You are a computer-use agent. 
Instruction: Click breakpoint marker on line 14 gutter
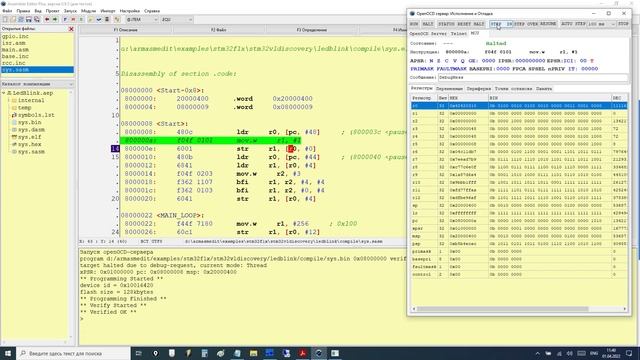(115, 149)
